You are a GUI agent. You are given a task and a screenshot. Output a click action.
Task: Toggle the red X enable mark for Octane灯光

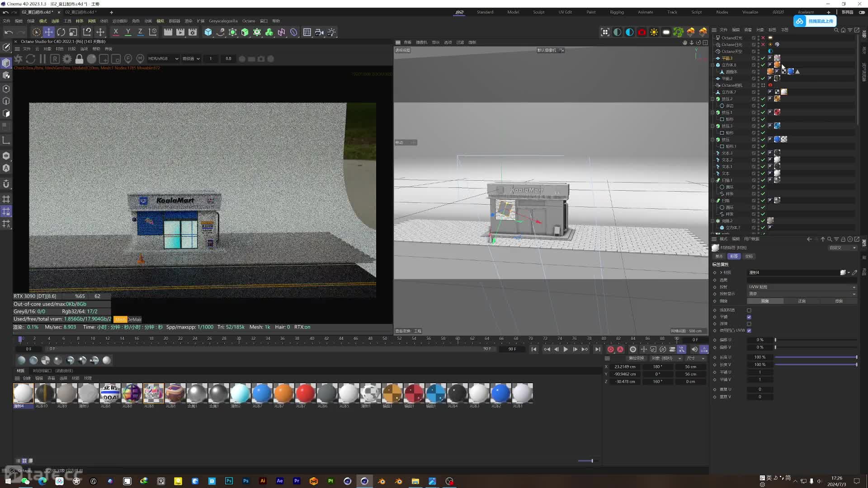[763, 38]
